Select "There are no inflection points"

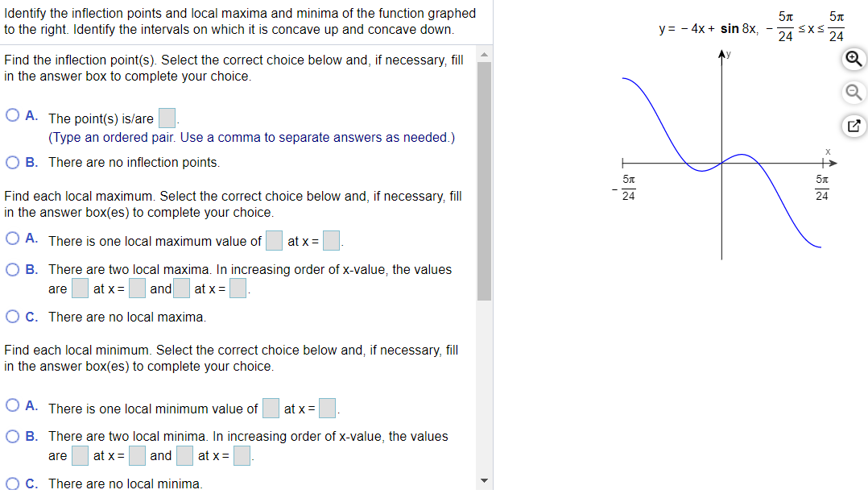[x=12, y=161]
